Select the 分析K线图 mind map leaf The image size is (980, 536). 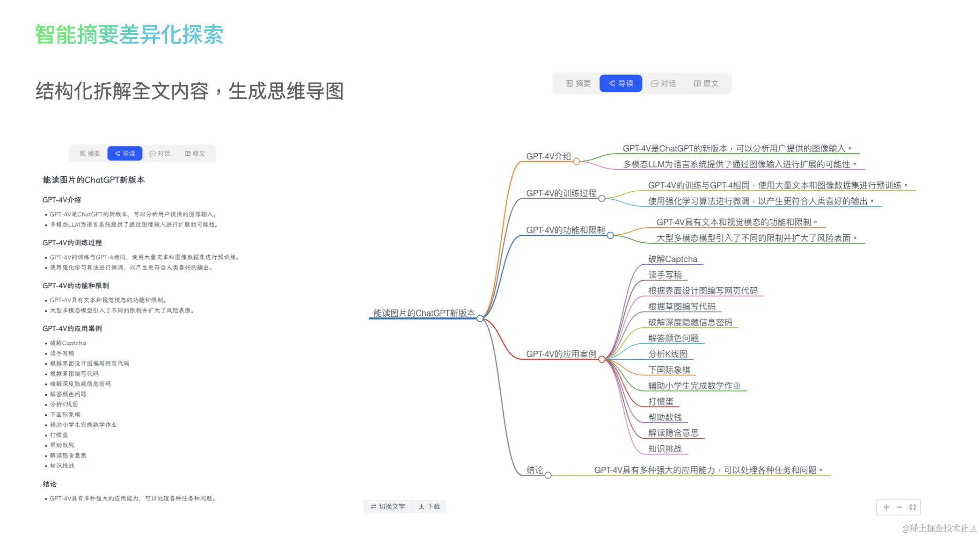[x=667, y=354]
